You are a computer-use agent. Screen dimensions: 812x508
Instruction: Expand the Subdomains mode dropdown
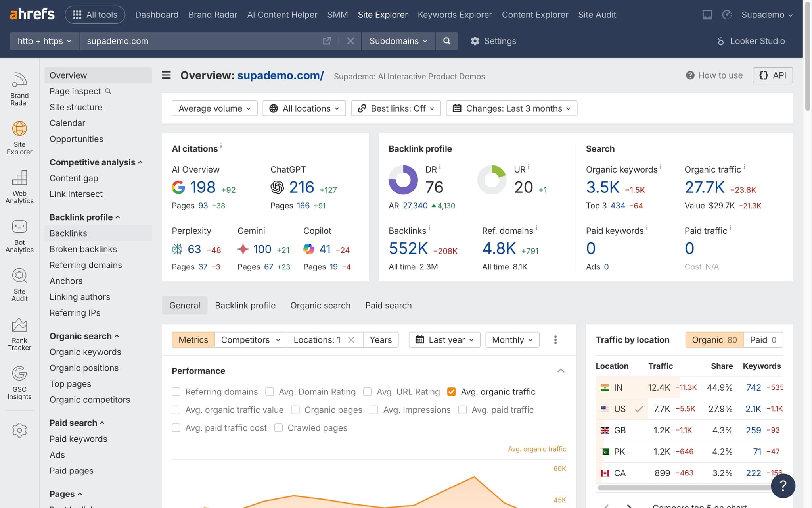[x=398, y=41]
